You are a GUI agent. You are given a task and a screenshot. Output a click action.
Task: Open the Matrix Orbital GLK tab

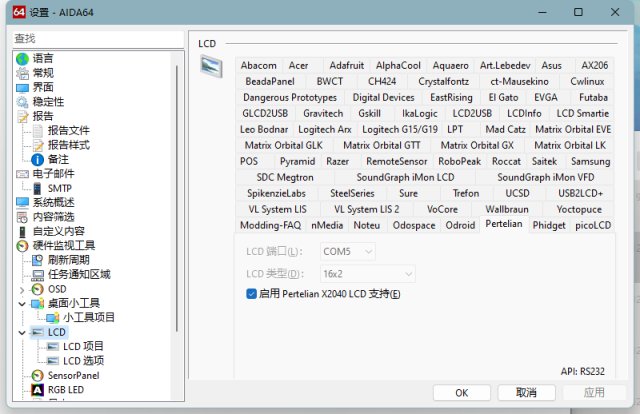click(284, 145)
